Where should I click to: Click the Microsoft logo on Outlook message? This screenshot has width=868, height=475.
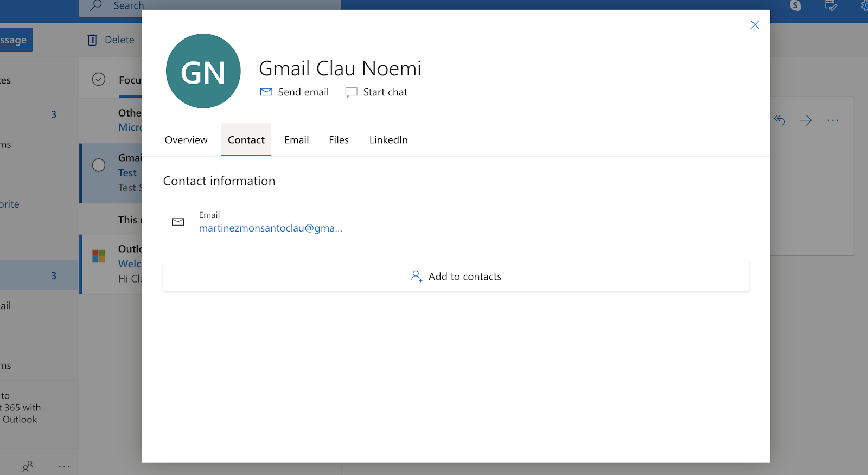click(99, 256)
